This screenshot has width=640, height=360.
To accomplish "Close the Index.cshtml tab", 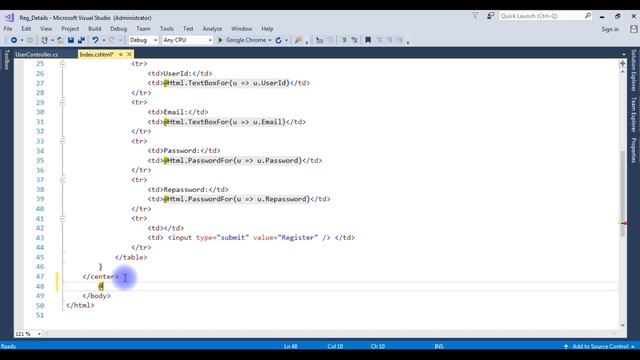I will tap(129, 54).
